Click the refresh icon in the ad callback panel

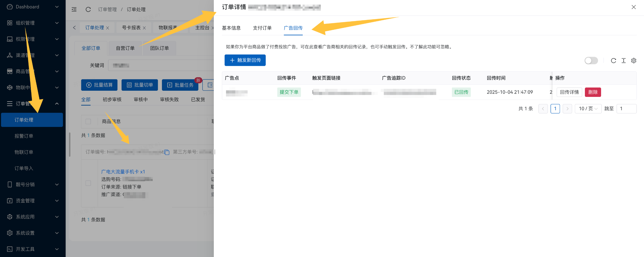[x=613, y=61]
